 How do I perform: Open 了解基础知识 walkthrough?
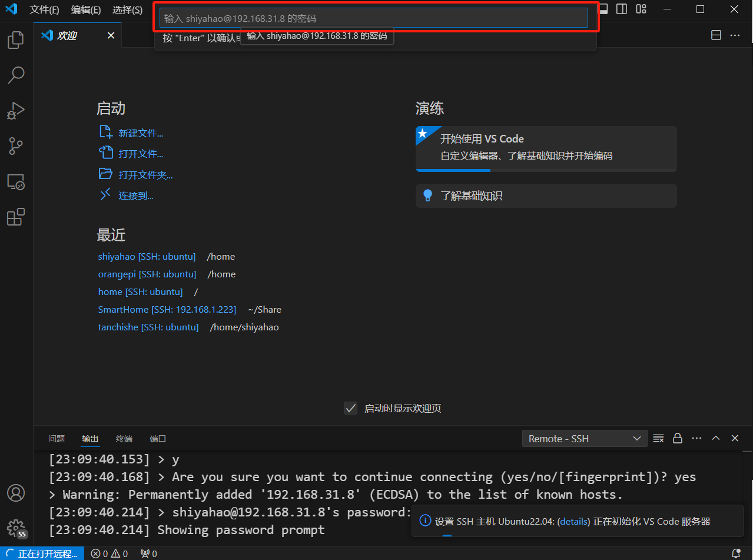click(x=546, y=195)
